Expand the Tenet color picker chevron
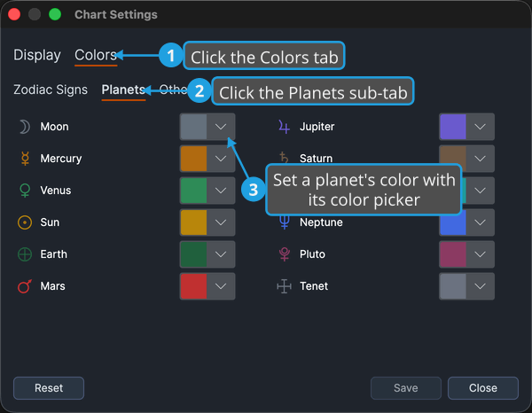532x413 pixels. click(x=480, y=286)
